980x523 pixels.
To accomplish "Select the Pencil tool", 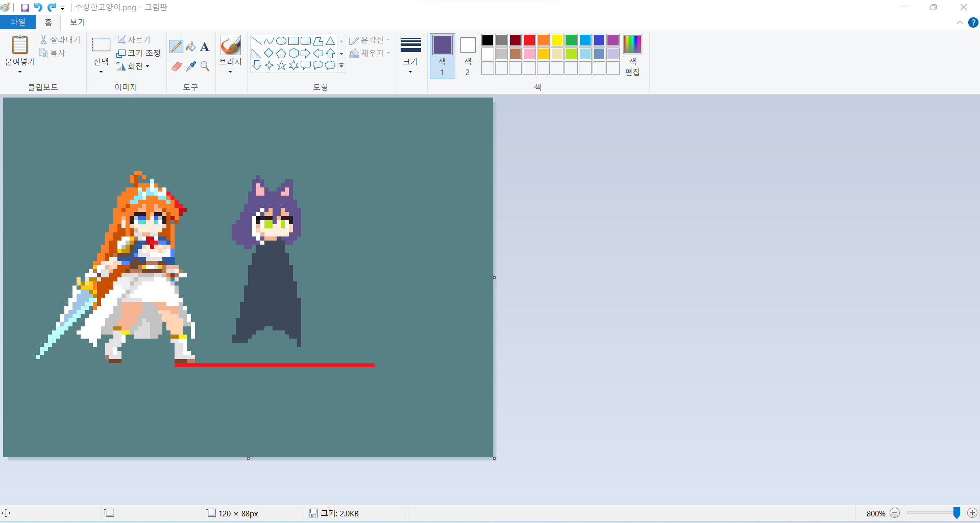I will point(176,46).
